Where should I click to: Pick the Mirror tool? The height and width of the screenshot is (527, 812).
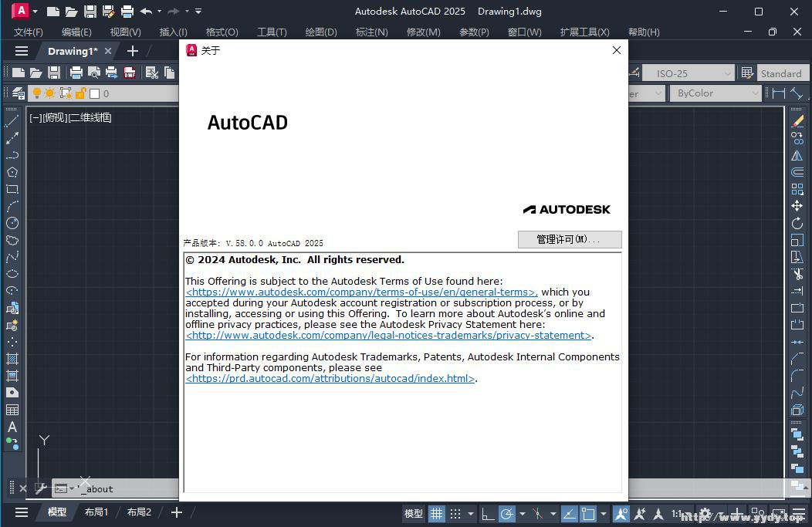[x=797, y=155]
